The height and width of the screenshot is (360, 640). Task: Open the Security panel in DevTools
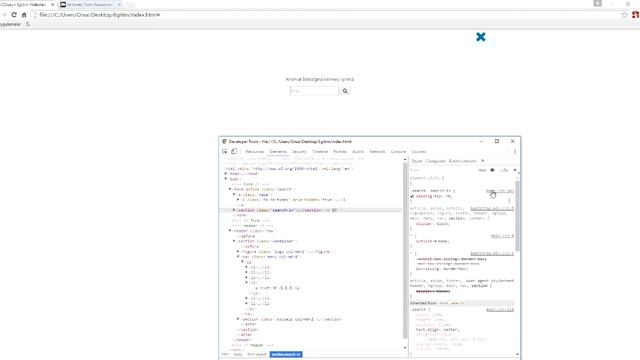pyautogui.click(x=299, y=151)
